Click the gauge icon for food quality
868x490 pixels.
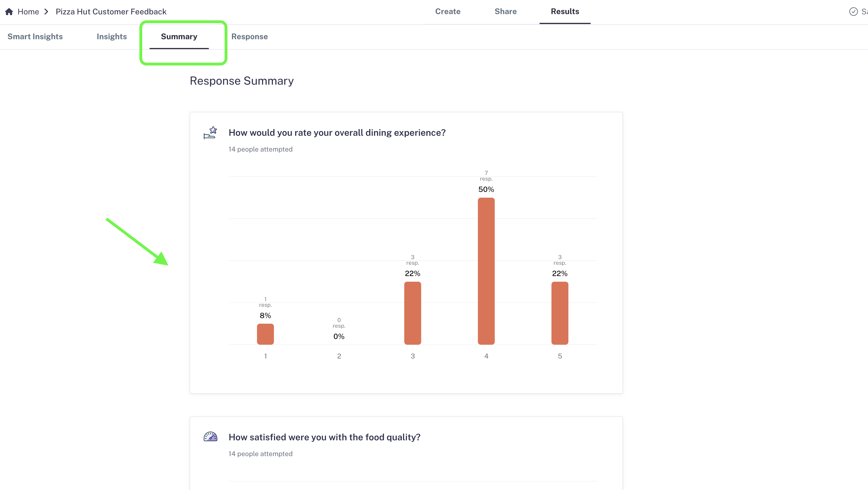click(210, 437)
